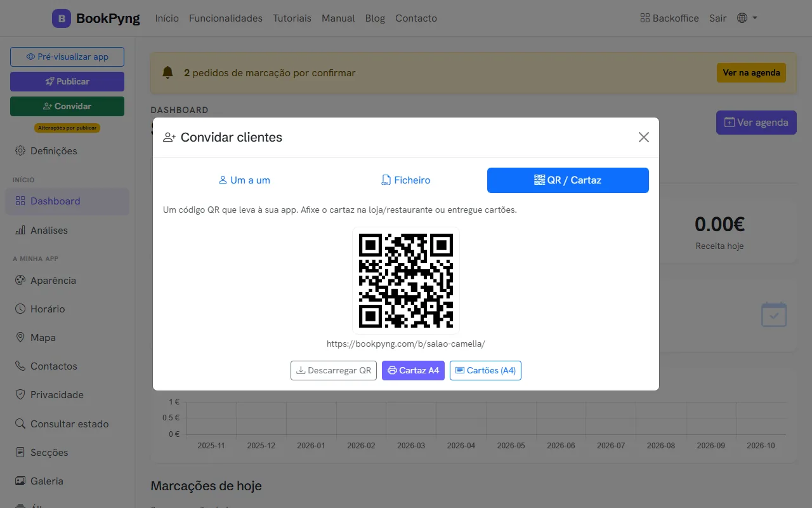
Task: Click the green Convidar button
Action: pyautogui.click(x=67, y=106)
